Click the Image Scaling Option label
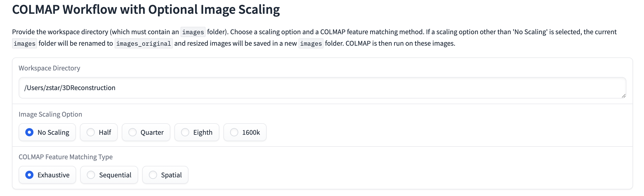The height and width of the screenshot is (196, 644). point(50,114)
